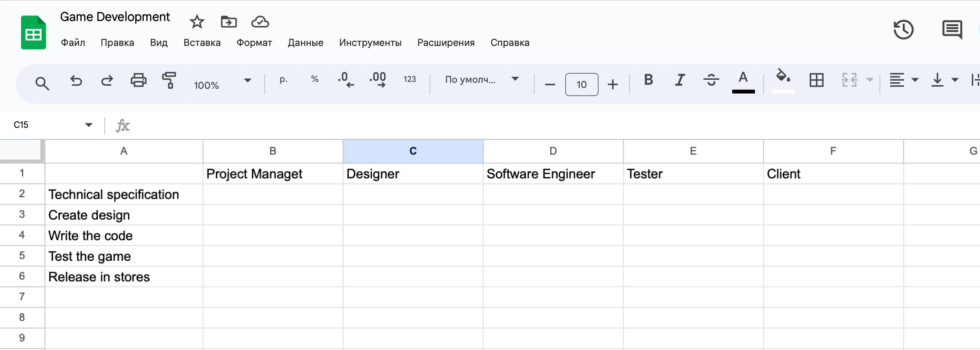Open the Формат menu
Screen dimensions: 980x350
pyautogui.click(x=254, y=42)
